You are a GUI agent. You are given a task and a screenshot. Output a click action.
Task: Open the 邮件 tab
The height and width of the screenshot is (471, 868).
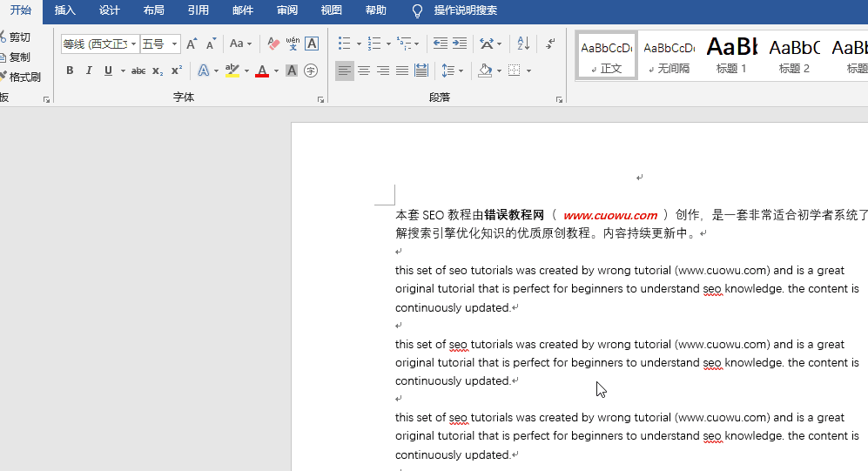242,10
